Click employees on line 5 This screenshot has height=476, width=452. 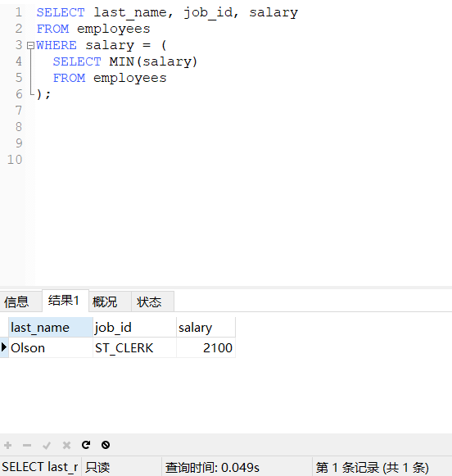coord(130,79)
